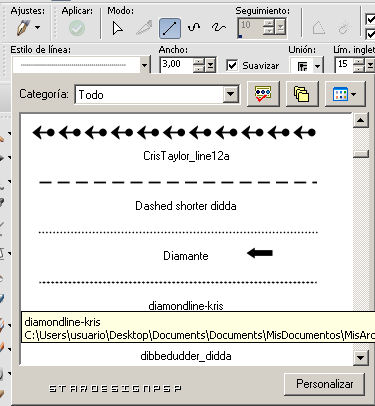This screenshot has height=406, width=375.
Task: Click the Personalizar button
Action: pyautogui.click(x=324, y=384)
